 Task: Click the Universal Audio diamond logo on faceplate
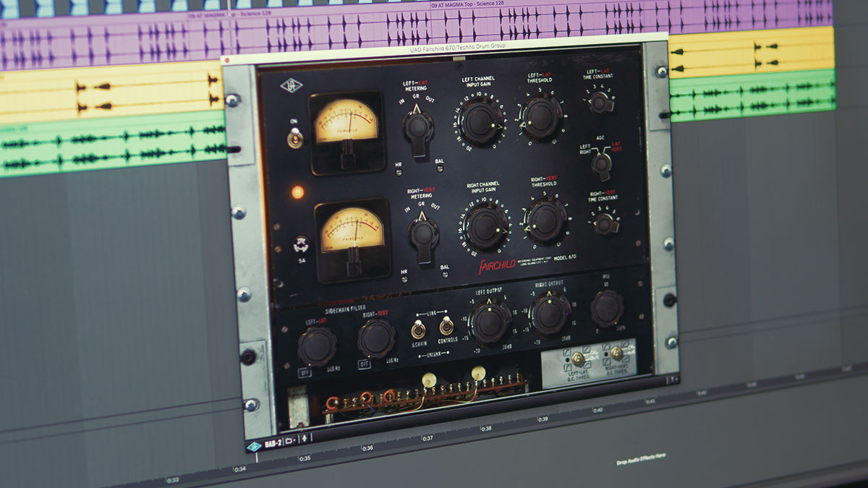[x=292, y=85]
